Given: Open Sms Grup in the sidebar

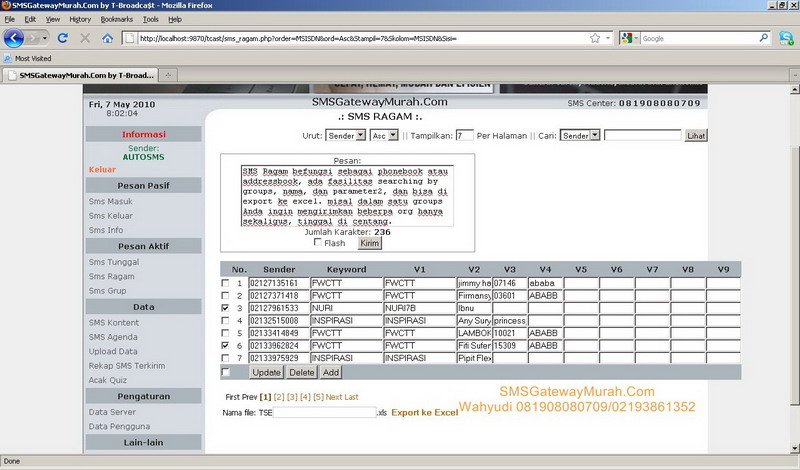Looking at the screenshot, I should tap(107, 290).
